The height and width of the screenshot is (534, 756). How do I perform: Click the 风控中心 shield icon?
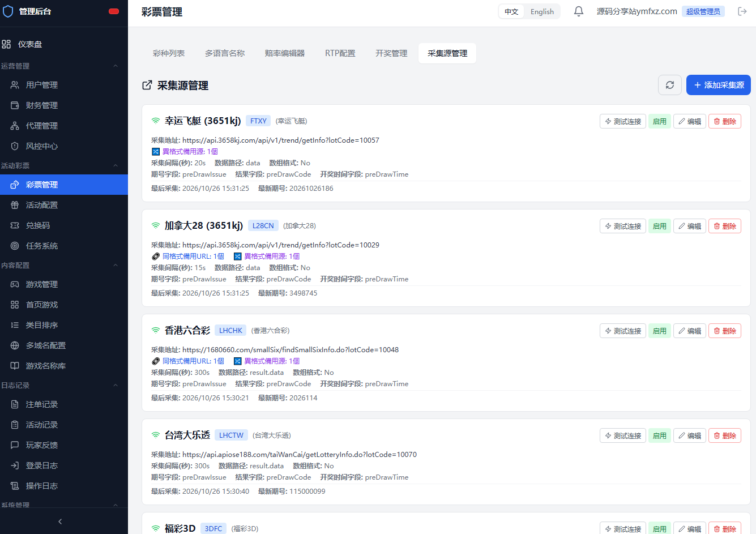point(15,146)
